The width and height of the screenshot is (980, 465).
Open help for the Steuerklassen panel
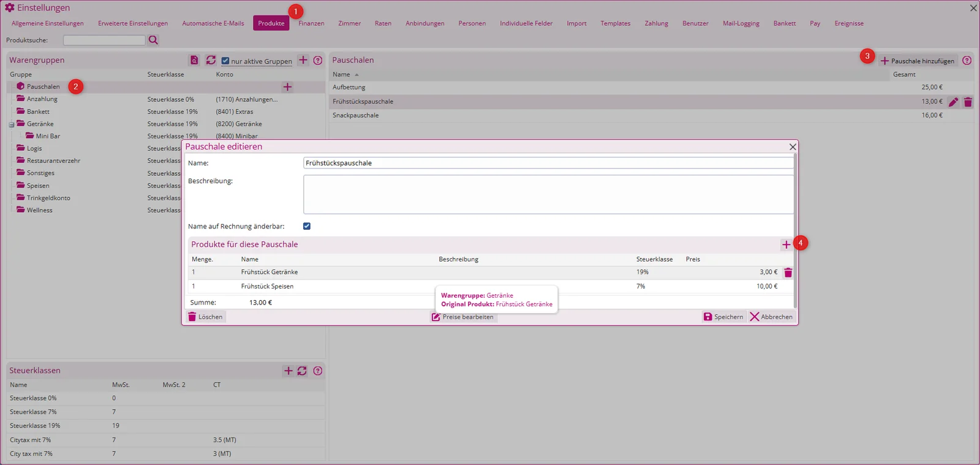(x=318, y=371)
